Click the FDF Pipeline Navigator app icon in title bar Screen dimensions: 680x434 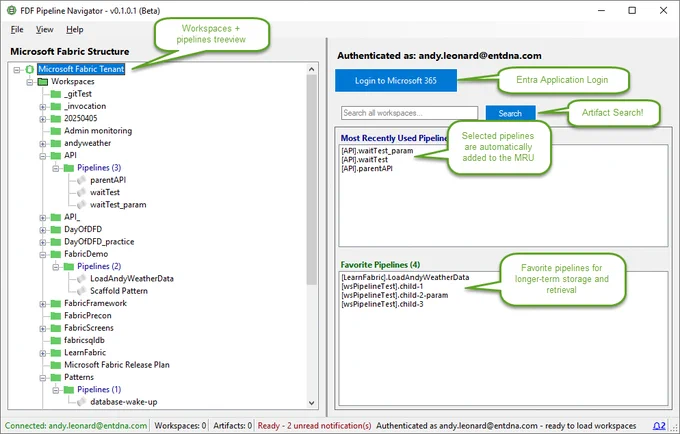pos(12,10)
